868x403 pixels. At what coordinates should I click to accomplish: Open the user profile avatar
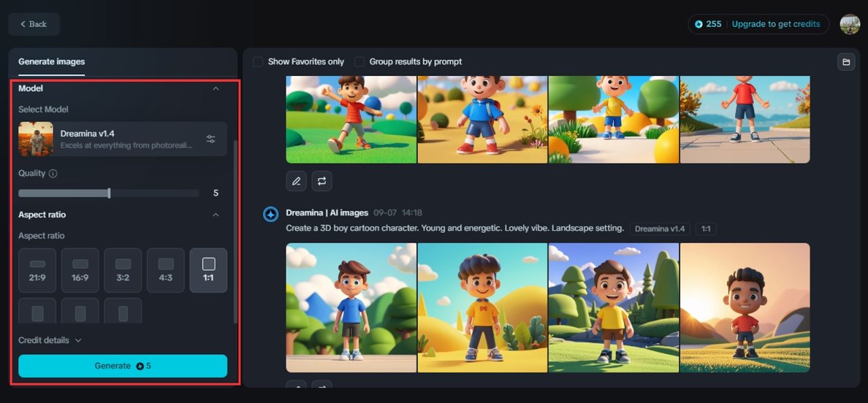click(850, 24)
